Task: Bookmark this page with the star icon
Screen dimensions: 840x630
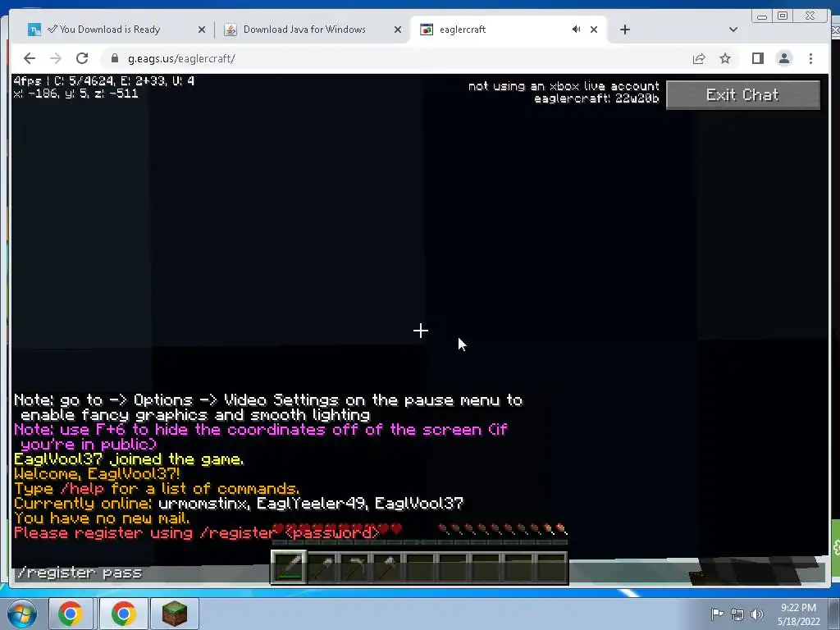Action: [725, 58]
